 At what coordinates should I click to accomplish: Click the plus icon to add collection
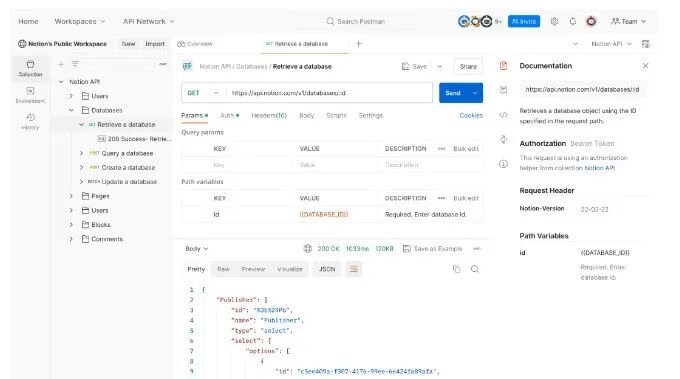click(61, 64)
